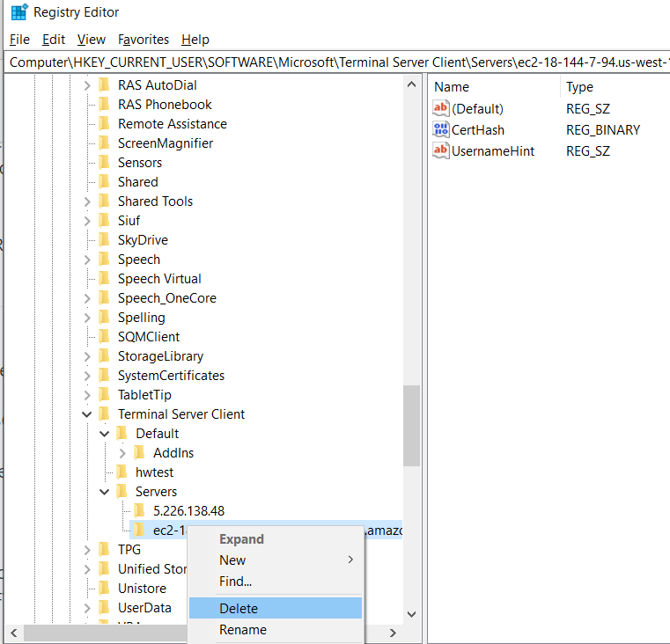
Task: Choose Delete from the context menu
Action: coord(276,608)
